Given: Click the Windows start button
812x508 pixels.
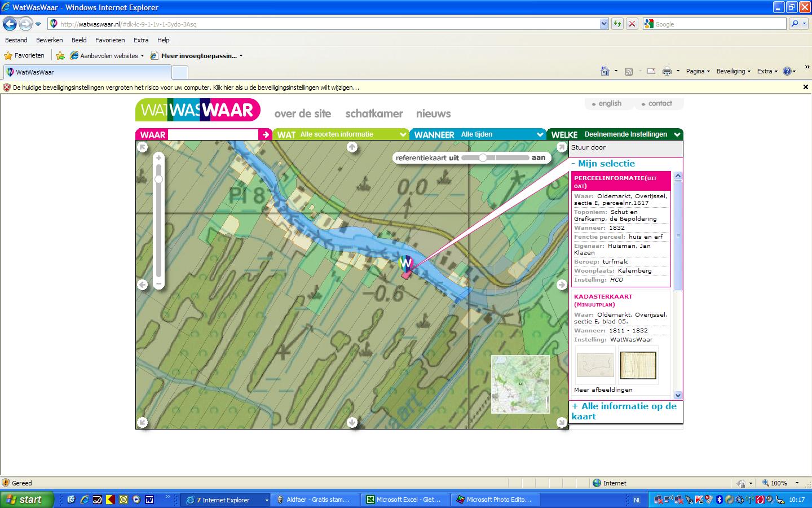Looking at the screenshot, I should pos(27,500).
